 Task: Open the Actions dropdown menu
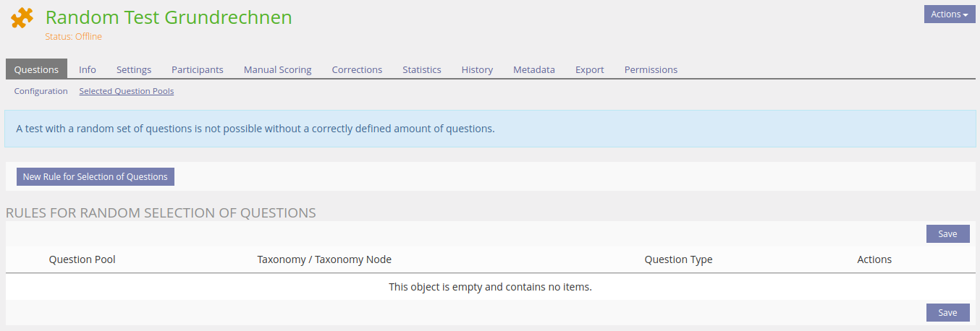pos(950,14)
